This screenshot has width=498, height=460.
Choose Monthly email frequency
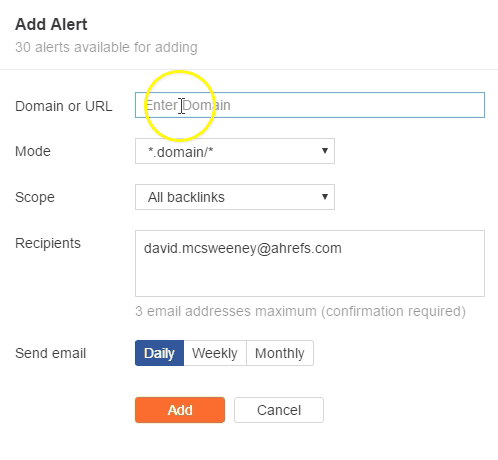point(280,353)
